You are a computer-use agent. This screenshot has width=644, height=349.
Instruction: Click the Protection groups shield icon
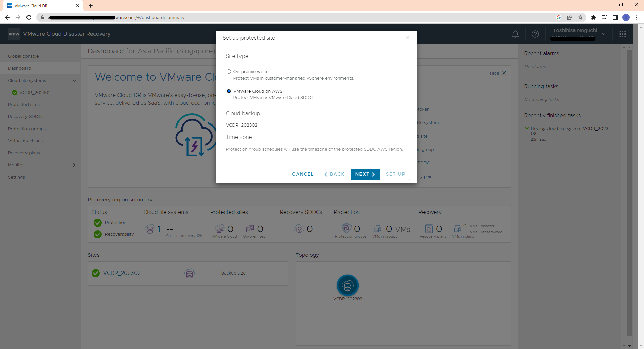[x=346, y=228]
